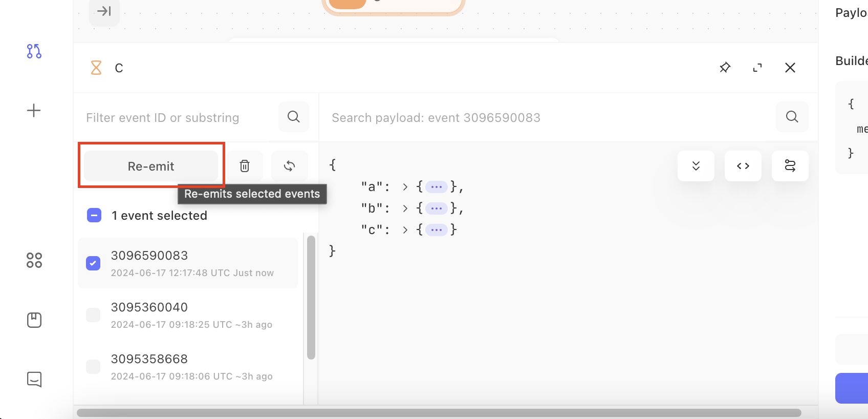Open the chat feedback icon in sidebar

coord(34,379)
